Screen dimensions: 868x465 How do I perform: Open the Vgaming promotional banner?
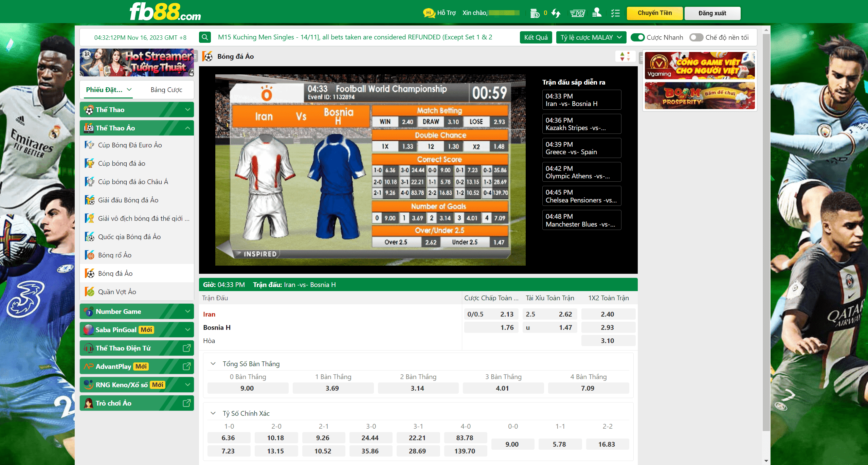click(700, 66)
